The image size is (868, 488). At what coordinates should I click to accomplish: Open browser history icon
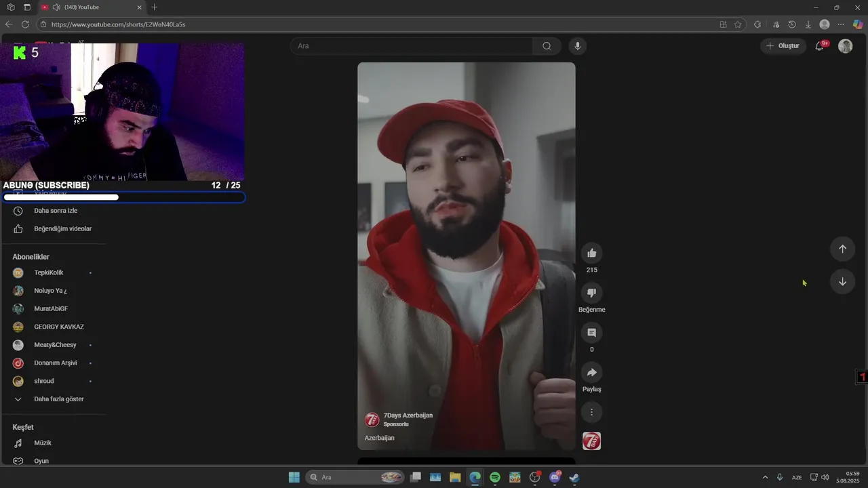click(x=791, y=24)
